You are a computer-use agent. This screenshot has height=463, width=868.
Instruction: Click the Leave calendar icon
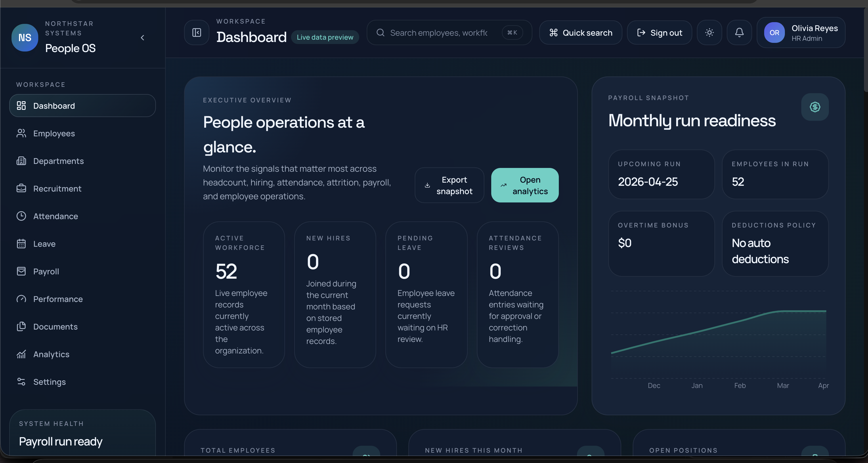point(21,244)
